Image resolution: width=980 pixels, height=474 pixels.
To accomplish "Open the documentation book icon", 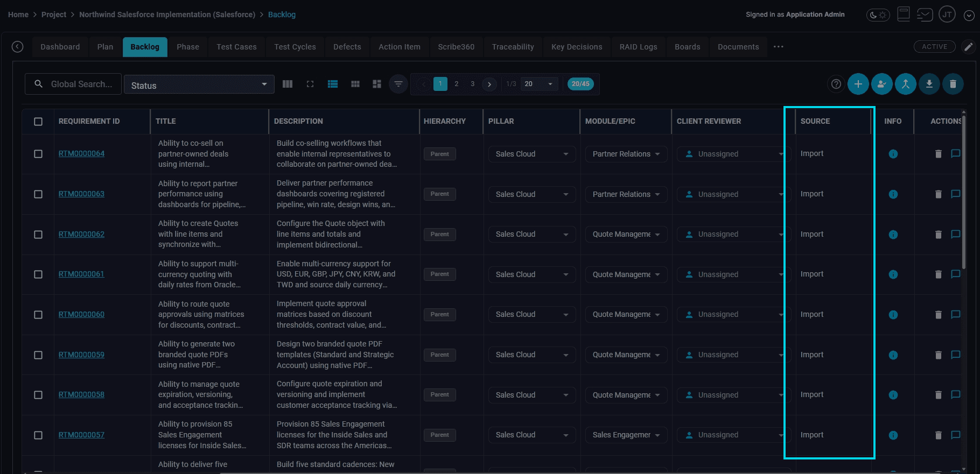I will tap(904, 14).
